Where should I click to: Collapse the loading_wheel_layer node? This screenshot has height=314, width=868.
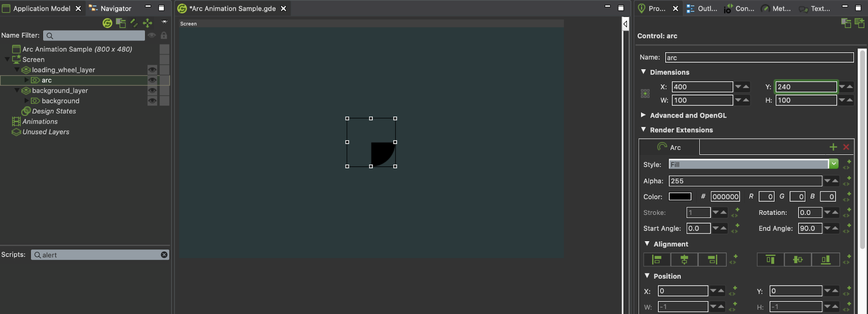[17, 69]
